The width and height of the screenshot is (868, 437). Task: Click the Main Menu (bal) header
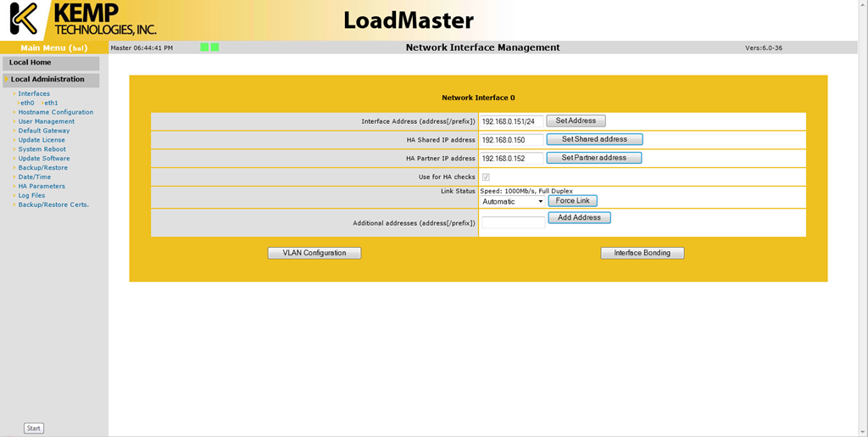pyautogui.click(x=54, y=48)
